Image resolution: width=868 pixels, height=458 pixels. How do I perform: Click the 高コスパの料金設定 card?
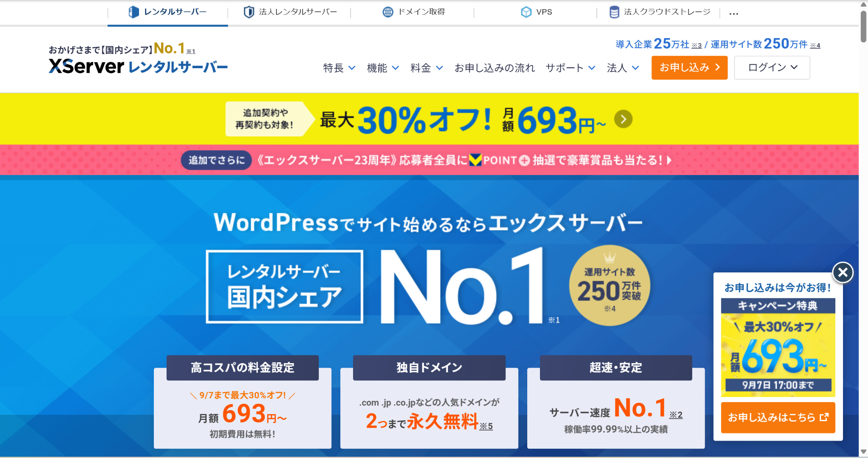[x=242, y=402]
